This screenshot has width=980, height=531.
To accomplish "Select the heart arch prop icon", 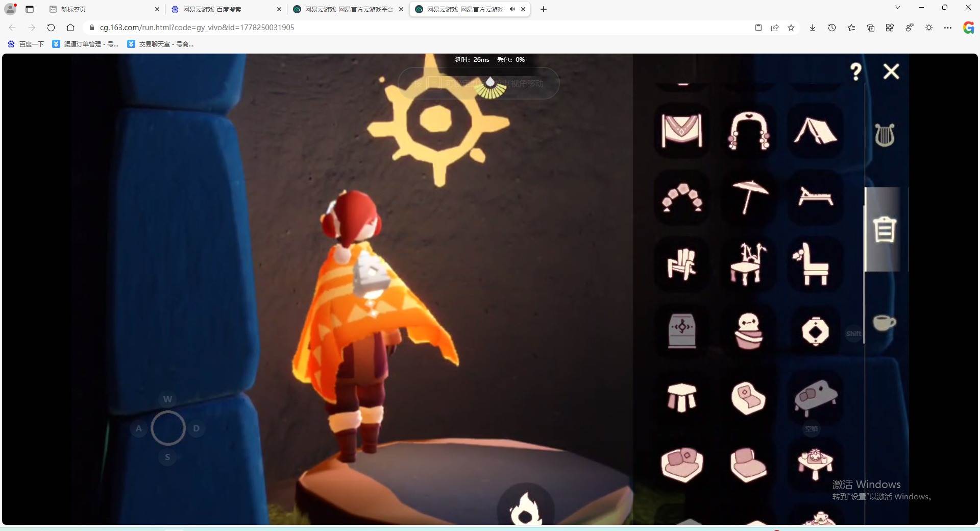I will click(748, 131).
